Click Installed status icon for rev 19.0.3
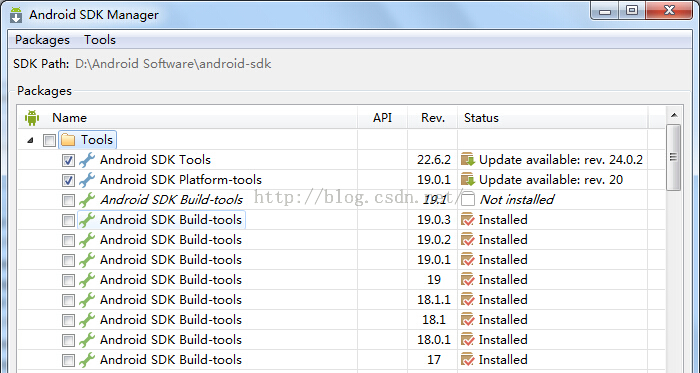700x373 pixels. 468,220
